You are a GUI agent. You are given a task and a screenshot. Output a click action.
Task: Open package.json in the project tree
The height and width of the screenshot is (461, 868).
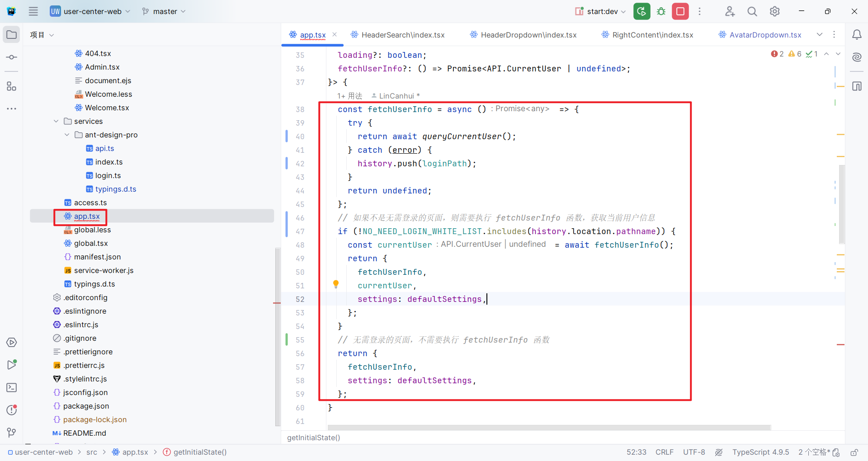pos(86,406)
